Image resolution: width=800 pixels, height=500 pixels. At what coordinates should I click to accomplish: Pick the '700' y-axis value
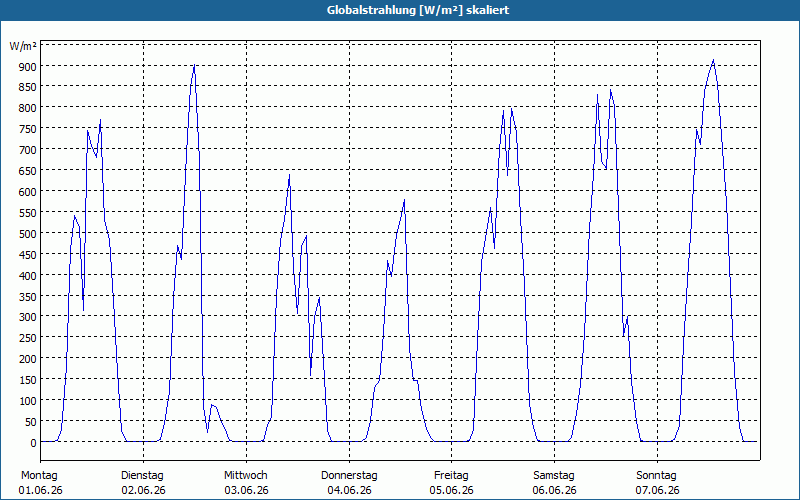tap(28, 150)
